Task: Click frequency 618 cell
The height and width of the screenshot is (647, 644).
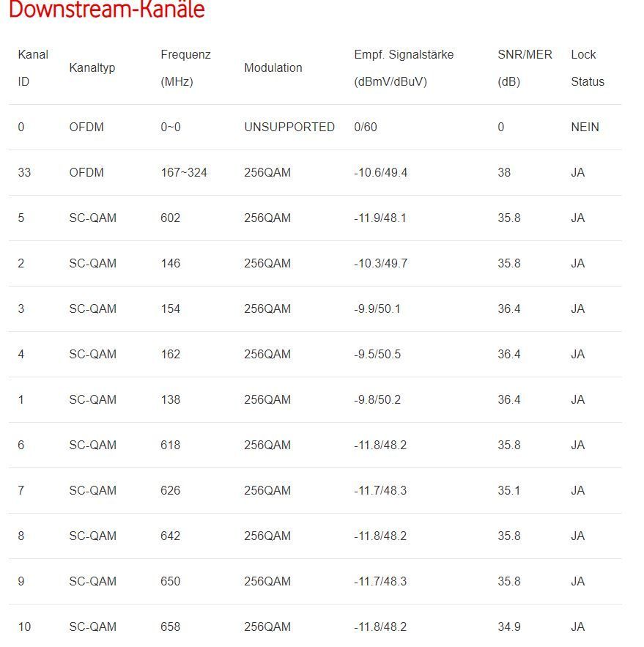Action: point(171,445)
